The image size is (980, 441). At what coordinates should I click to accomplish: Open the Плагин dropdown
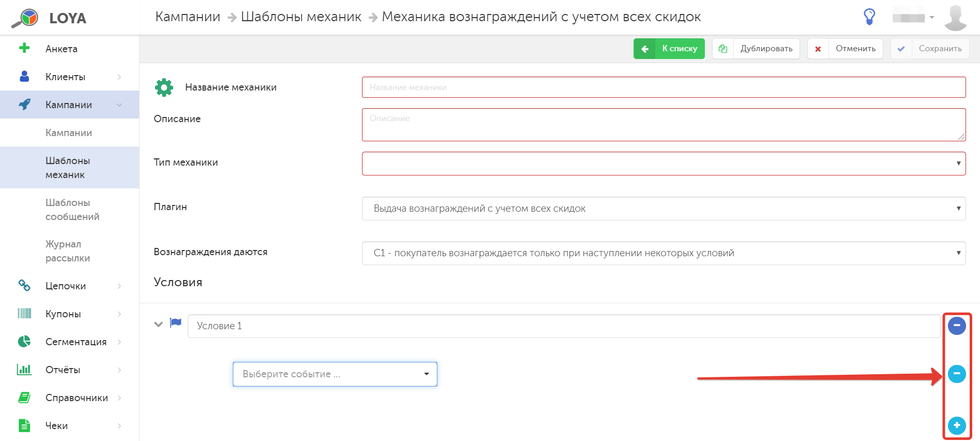pos(664,209)
